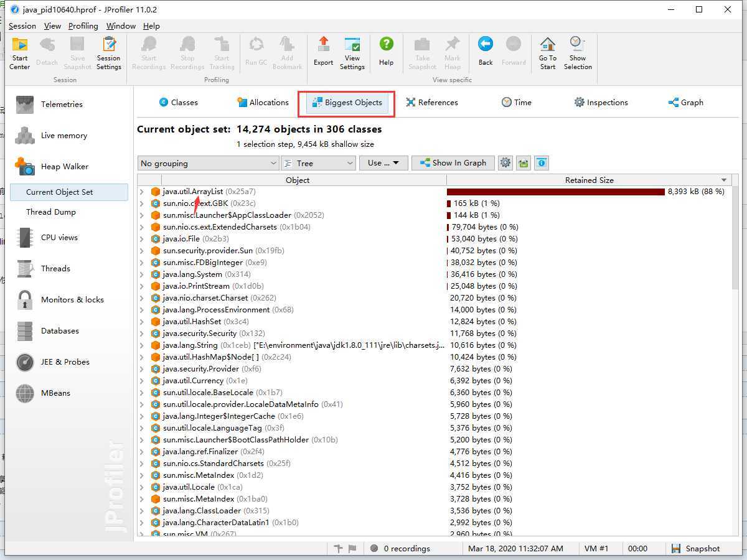The image size is (747, 560).
Task: Switch to the References tab
Action: (x=432, y=103)
